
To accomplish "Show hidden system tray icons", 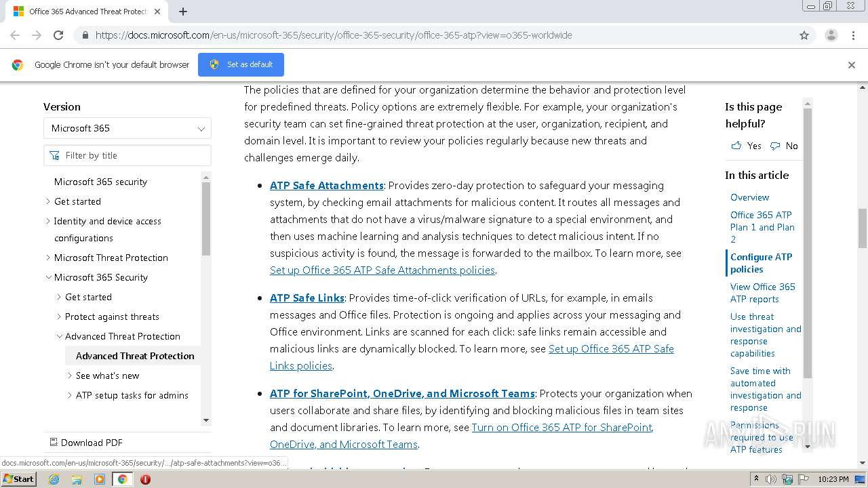I will pyautogui.click(x=757, y=479).
